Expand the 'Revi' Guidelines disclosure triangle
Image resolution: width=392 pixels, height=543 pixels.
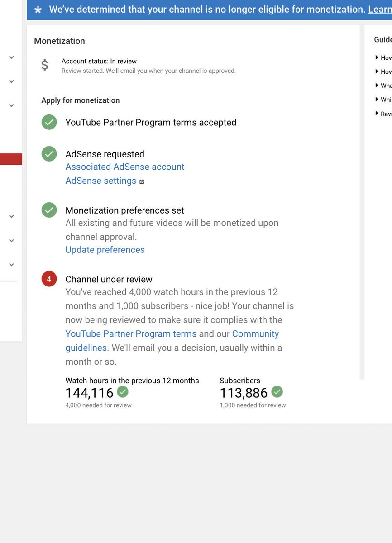(377, 114)
